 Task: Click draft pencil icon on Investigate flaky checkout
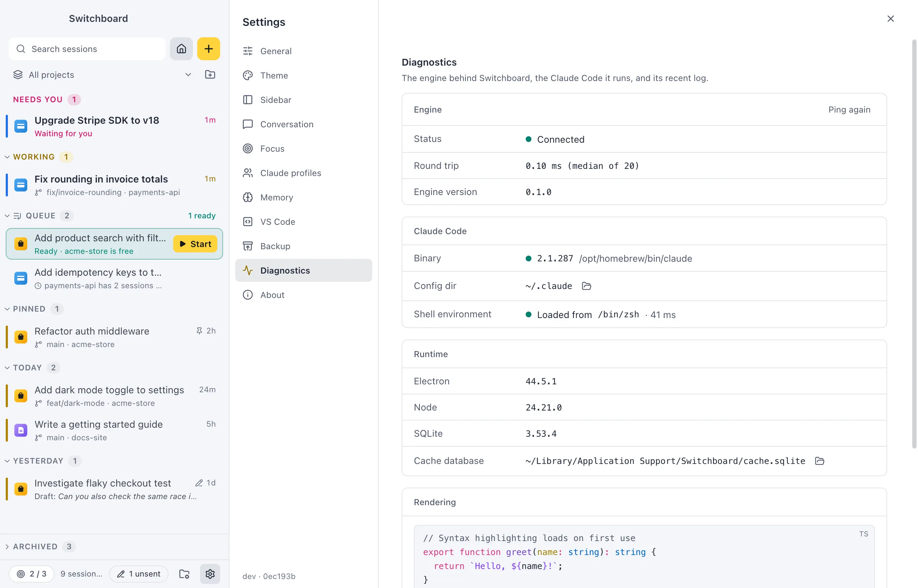click(199, 483)
